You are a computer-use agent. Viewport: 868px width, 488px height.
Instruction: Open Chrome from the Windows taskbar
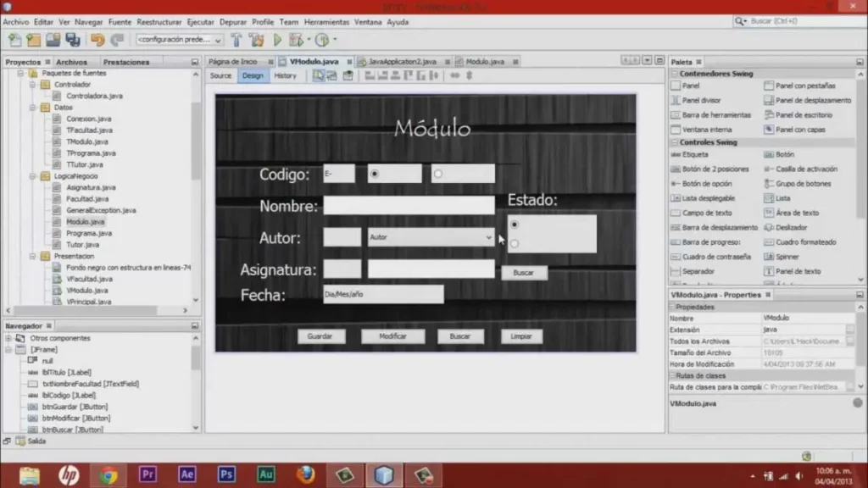coord(108,474)
